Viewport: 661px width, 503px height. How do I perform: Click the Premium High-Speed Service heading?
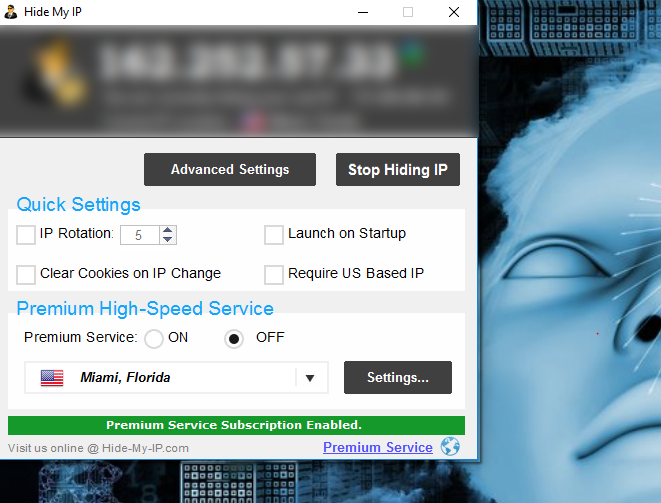point(145,309)
